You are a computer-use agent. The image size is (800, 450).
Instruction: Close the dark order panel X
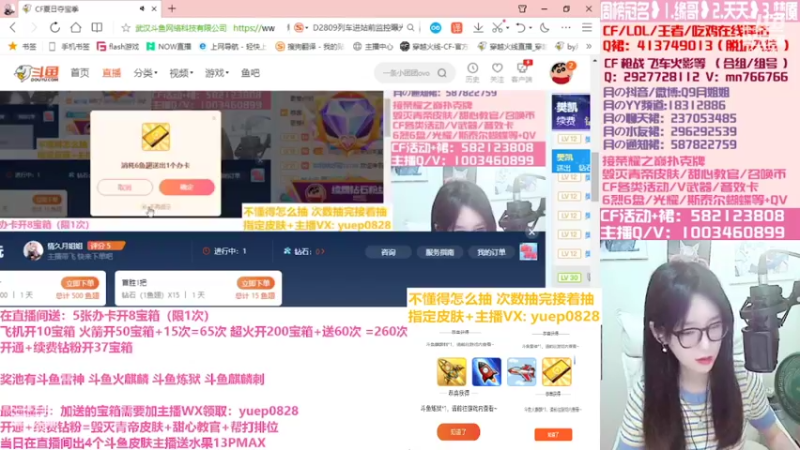(532, 232)
